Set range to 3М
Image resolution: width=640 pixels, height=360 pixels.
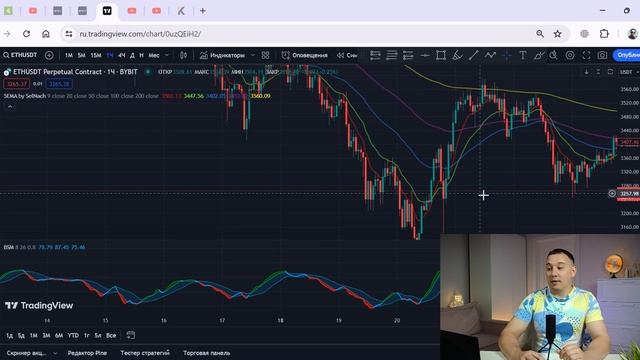pos(46,336)
